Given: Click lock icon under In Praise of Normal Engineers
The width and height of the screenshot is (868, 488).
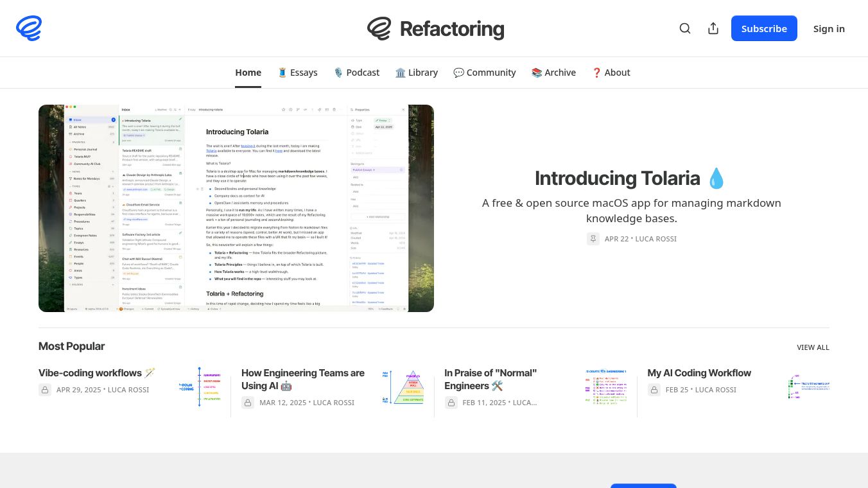Looking at the screenshot, I should [x=451, y=403].
